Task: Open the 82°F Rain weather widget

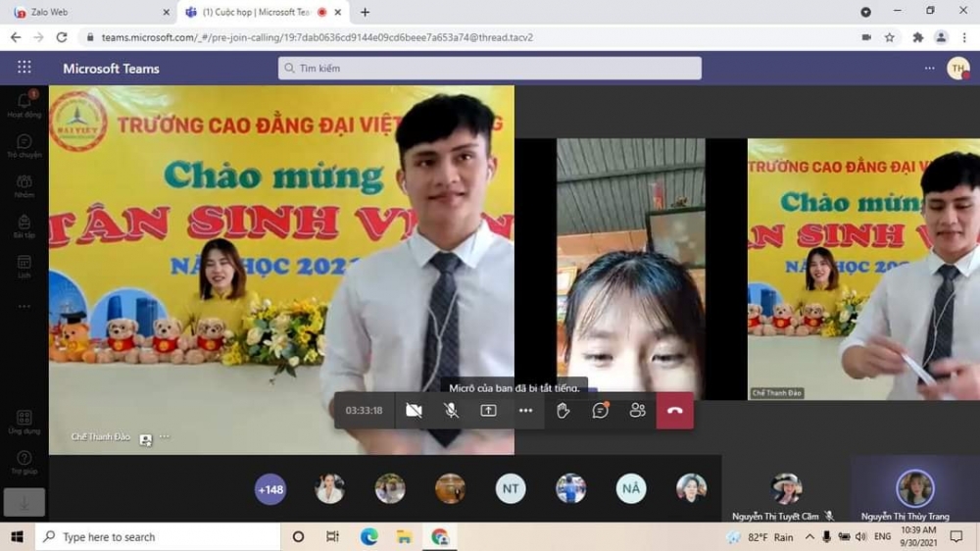Action: pyautogui.click(x=759, y=536)
